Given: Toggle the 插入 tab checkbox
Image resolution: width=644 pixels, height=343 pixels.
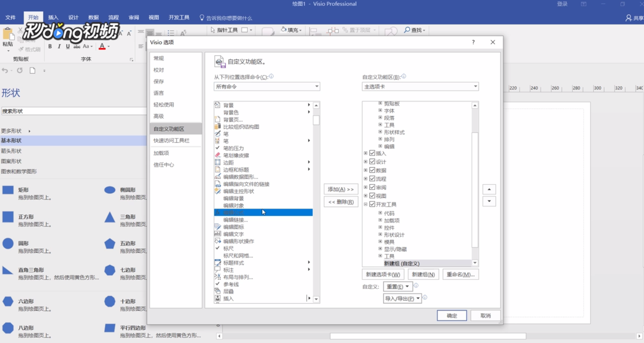Looking at the screenshot, I should pos(372,153).
